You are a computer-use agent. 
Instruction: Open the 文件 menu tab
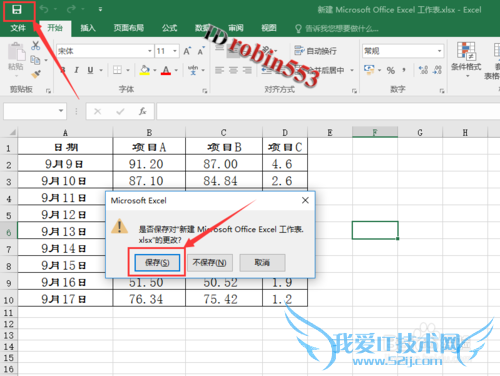(18, 28)
